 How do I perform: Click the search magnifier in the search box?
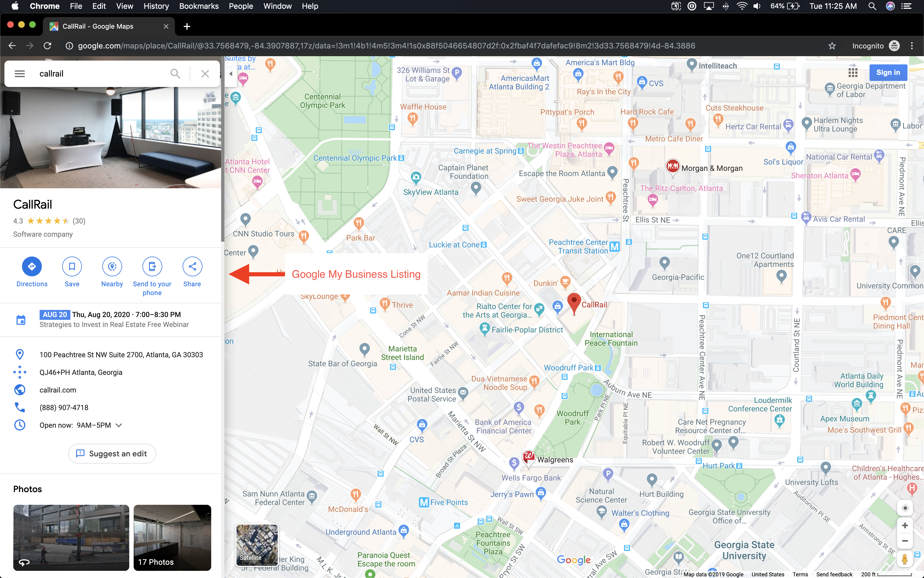pos(175,73)
